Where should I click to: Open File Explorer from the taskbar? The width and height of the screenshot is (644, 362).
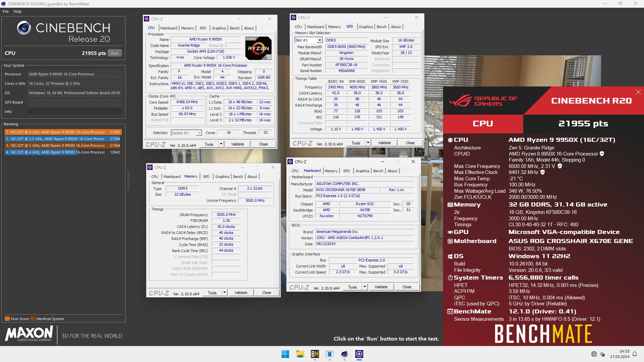300,354
